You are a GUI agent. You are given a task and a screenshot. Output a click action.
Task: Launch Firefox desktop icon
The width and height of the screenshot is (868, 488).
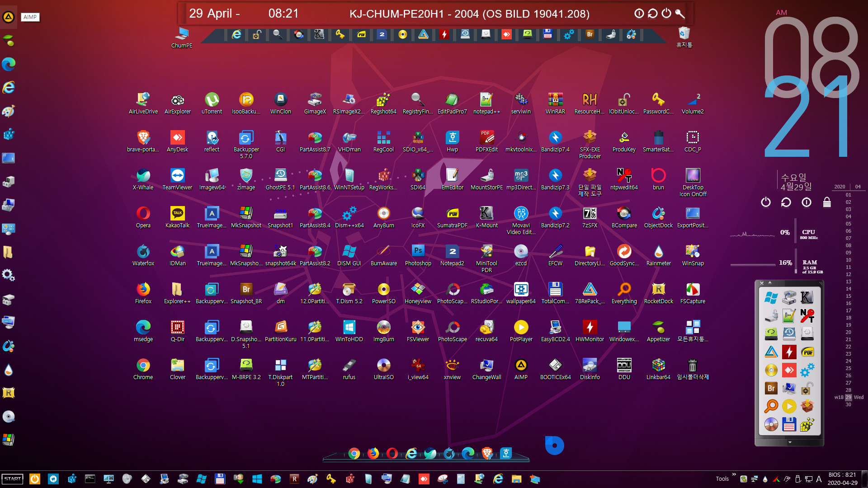[143, 293]
